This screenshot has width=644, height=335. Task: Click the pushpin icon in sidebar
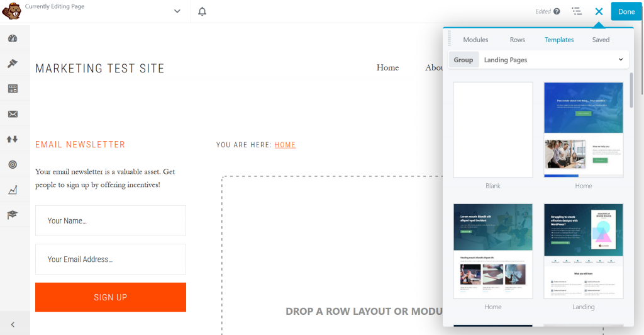[x=13, y=64]
